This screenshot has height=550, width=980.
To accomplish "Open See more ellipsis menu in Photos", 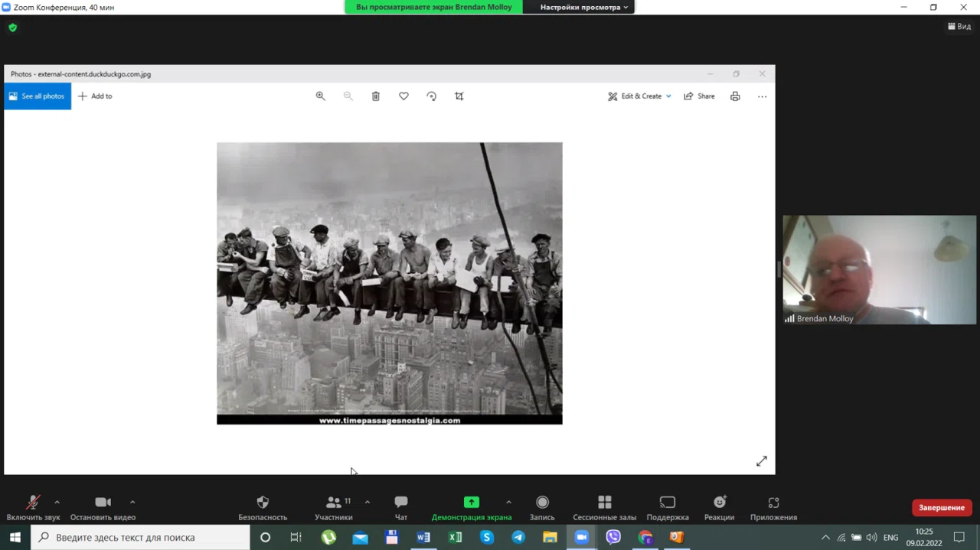I will (x=762, y=96).
